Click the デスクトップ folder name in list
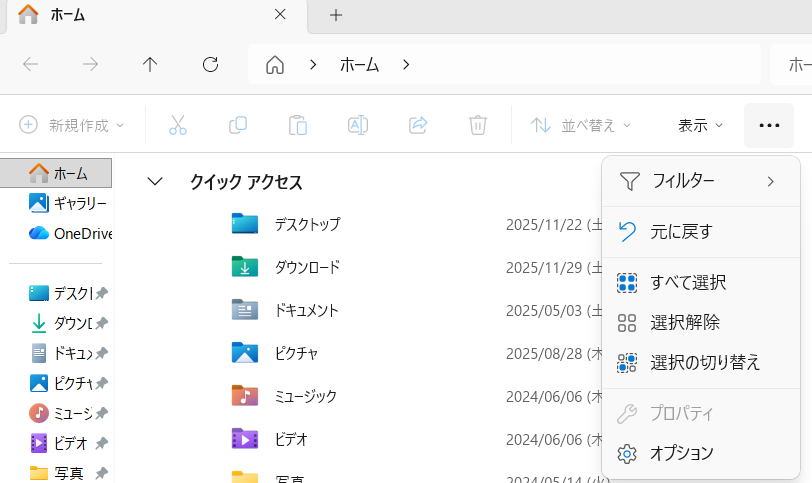Viewport: 812px width, 483px height. (x=308, y=224)
